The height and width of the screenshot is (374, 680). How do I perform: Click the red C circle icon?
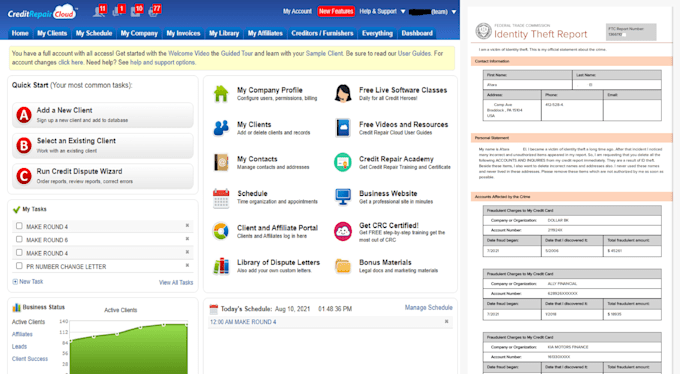[x=24, y=176]
